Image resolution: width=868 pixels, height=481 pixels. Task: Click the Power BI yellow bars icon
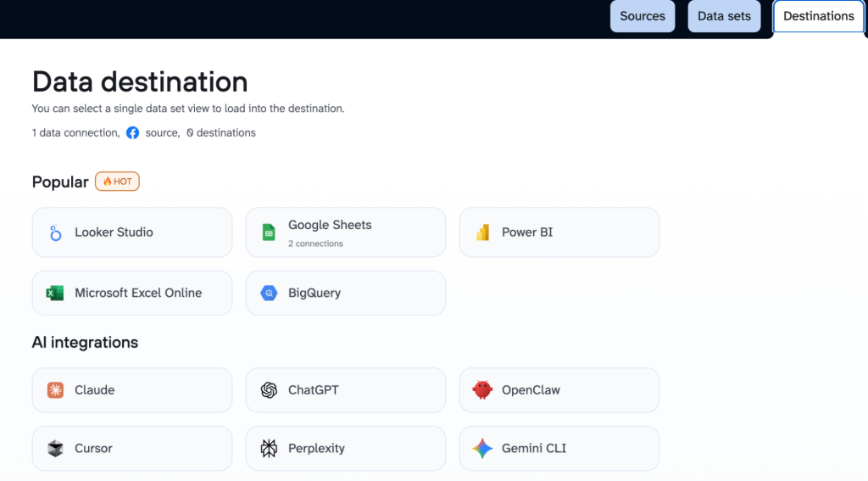[482, 232]
